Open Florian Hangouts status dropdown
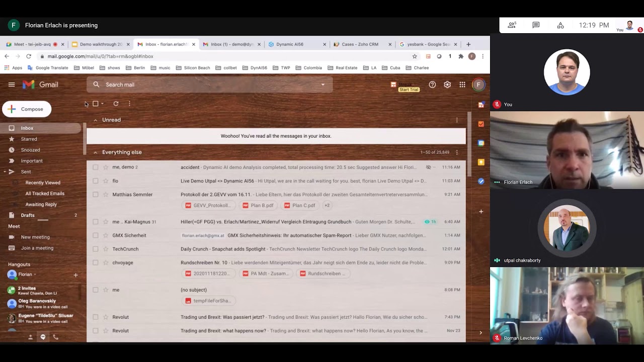This screenshot has height=362, width=644. point(35,275)
